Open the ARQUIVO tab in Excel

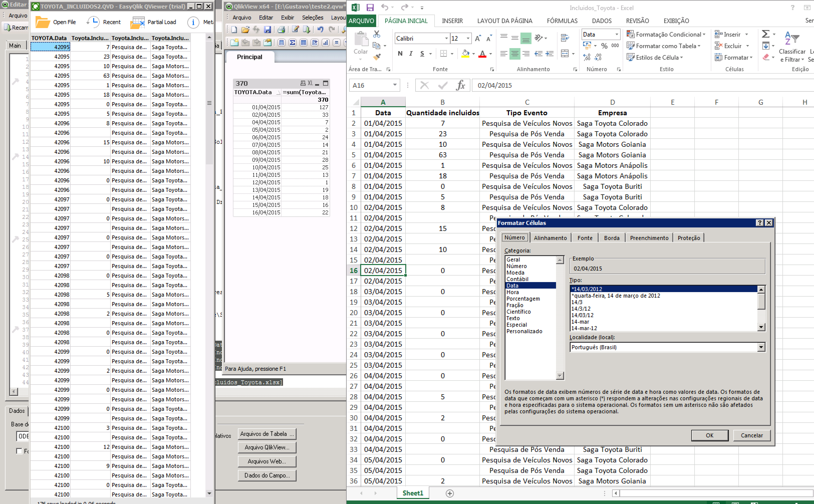point(361,21)
